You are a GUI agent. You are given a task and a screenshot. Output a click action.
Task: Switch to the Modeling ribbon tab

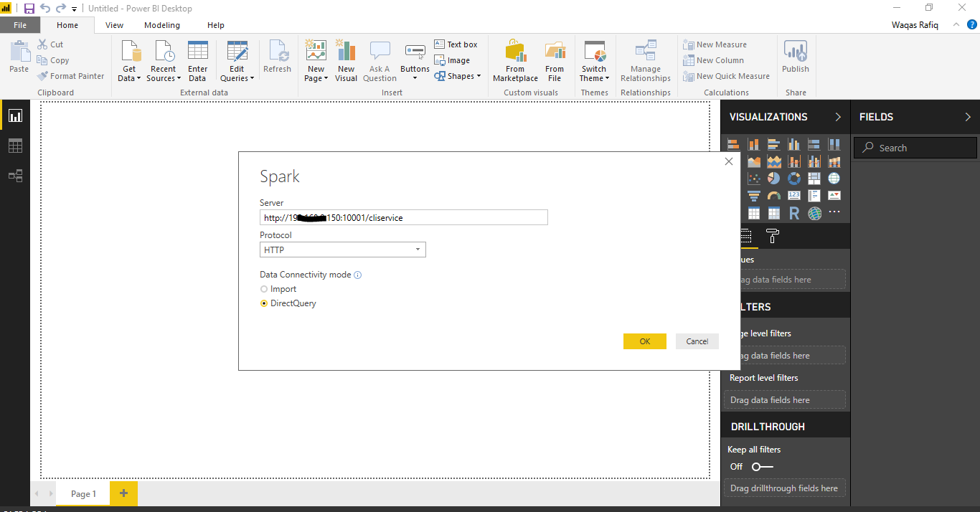click(161, 24)
